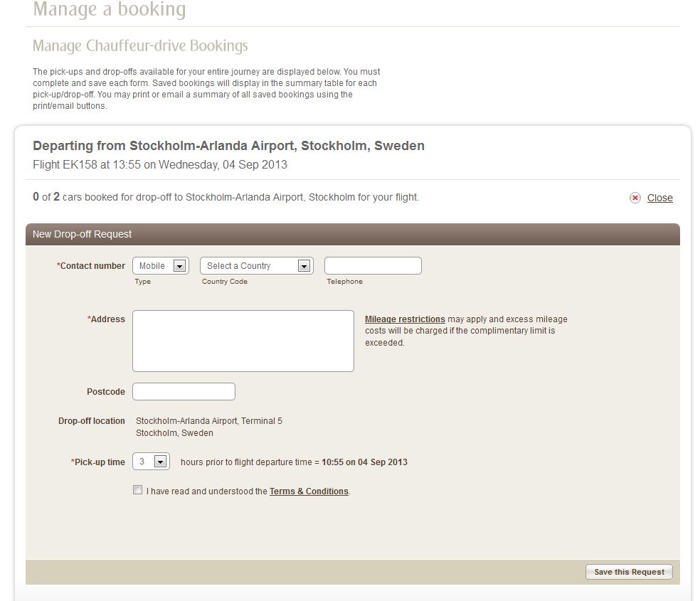This screenshot has width=700, height=601.
Task: Click the Postcode field label
Action: (105, 392)
